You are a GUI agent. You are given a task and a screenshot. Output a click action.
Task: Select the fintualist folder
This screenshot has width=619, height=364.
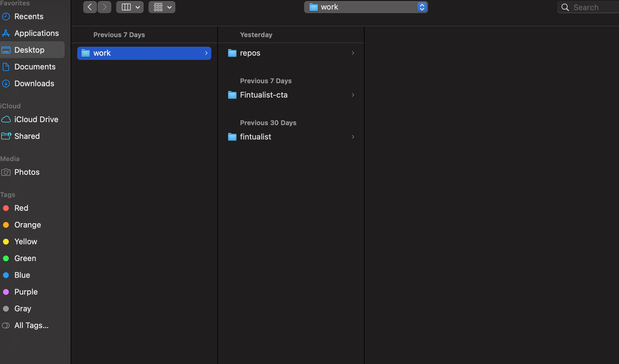(255, 137)
